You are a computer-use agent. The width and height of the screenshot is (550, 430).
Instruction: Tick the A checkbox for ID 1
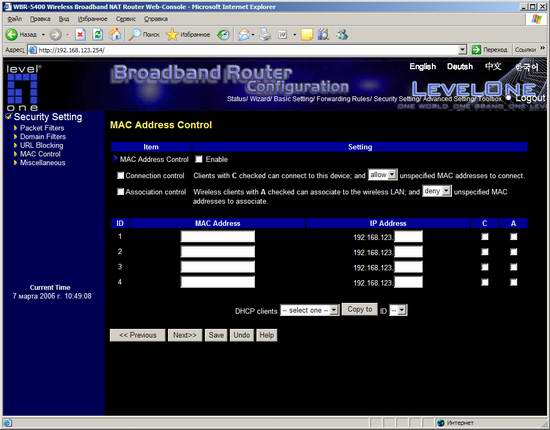(x=514, y=237)
